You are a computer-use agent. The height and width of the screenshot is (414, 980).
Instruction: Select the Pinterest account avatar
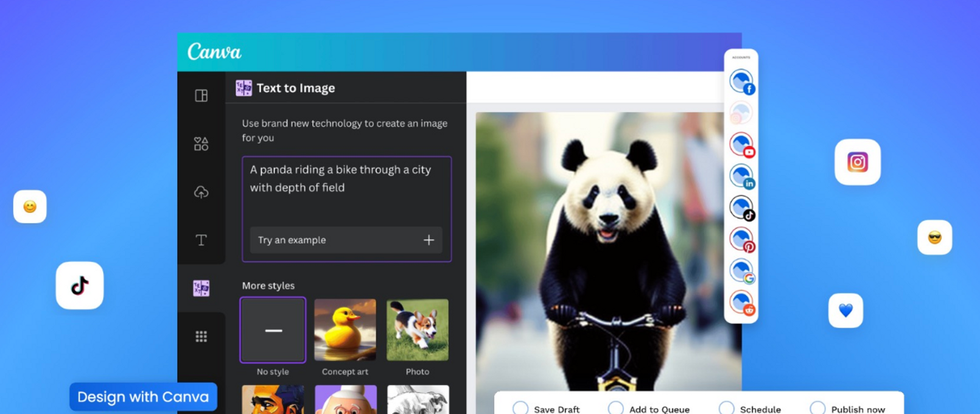[x=742, y=240]
